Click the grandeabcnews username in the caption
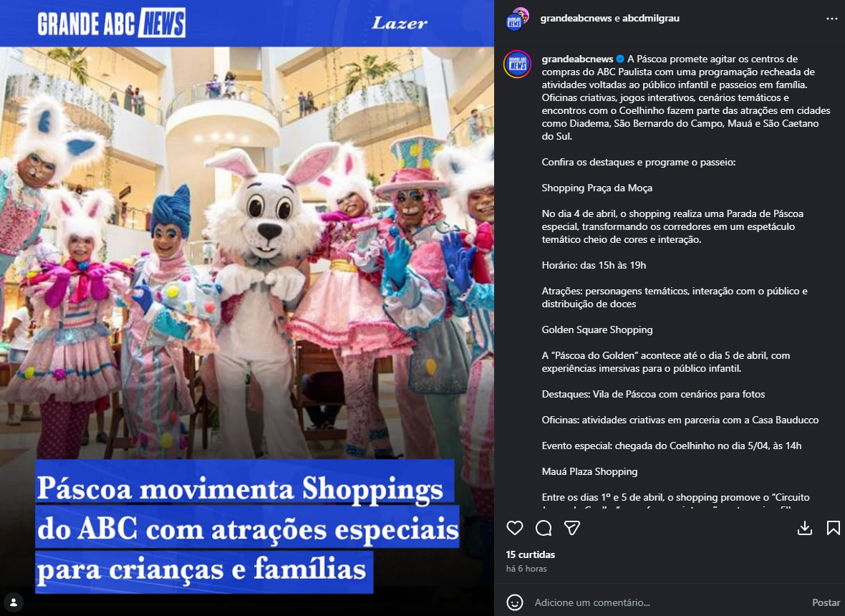This screenshot has width=845, height=616. pyautogui.click(x=577, y=59)
